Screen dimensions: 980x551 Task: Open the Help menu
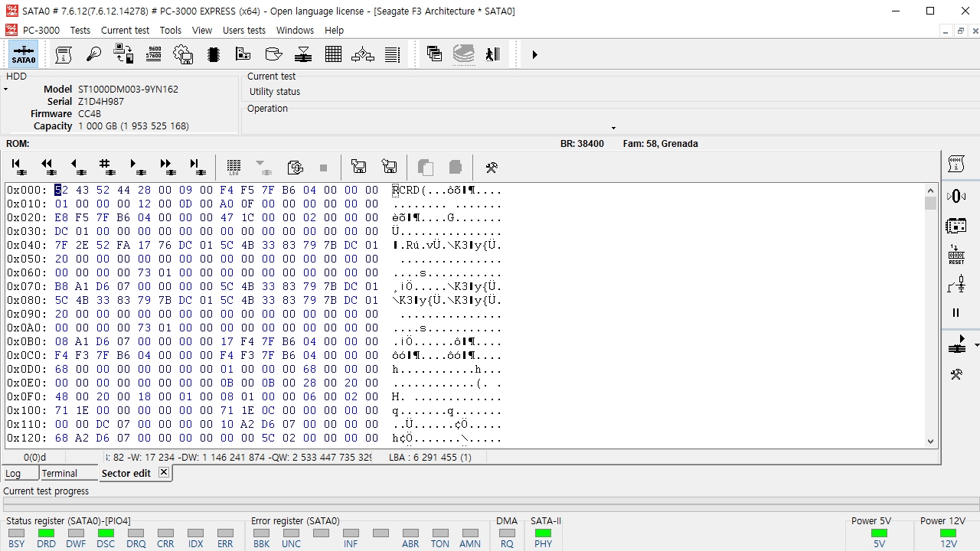[334, 30]
